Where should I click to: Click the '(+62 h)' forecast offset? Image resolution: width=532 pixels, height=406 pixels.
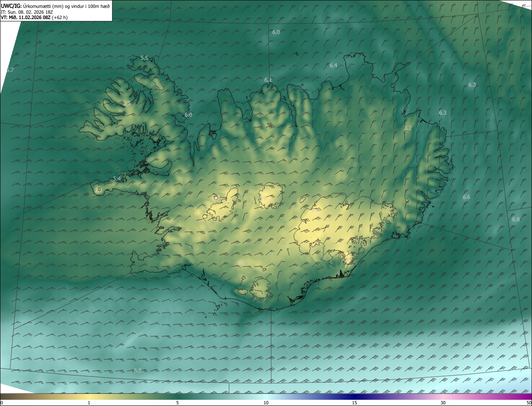[x=59, y=17]
